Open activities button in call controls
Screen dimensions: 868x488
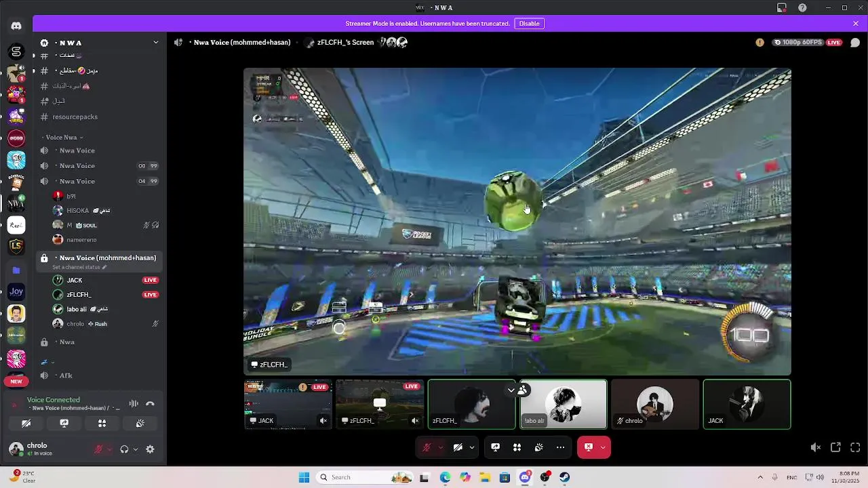[517, 447]
